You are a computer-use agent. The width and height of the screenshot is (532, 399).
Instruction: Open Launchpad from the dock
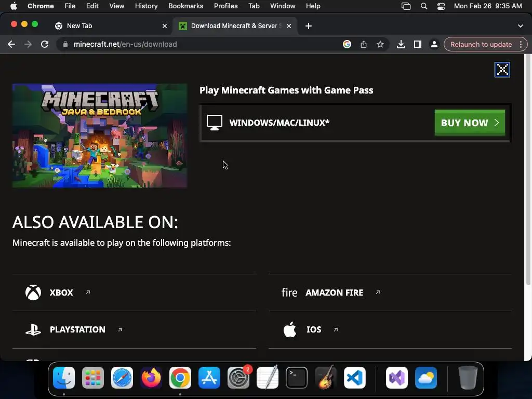pos(93,378)
